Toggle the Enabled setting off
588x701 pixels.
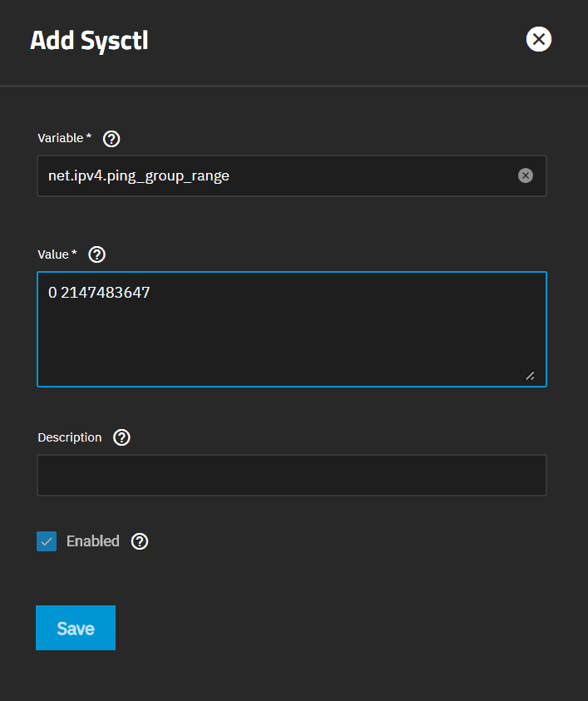[47, 541]
